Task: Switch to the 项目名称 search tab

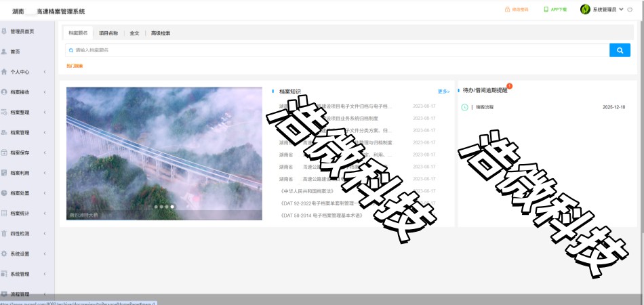Action: coord(108,33)
